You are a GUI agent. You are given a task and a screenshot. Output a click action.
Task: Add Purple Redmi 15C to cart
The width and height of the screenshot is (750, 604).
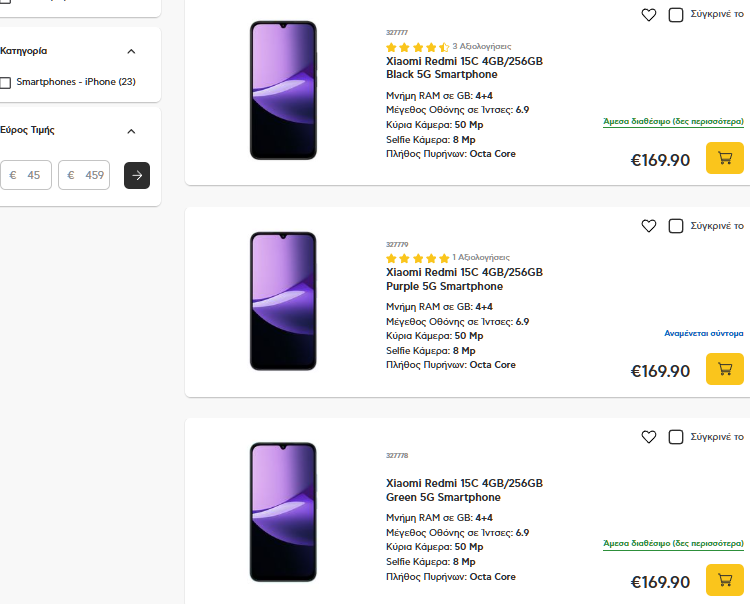coord(725,369)
